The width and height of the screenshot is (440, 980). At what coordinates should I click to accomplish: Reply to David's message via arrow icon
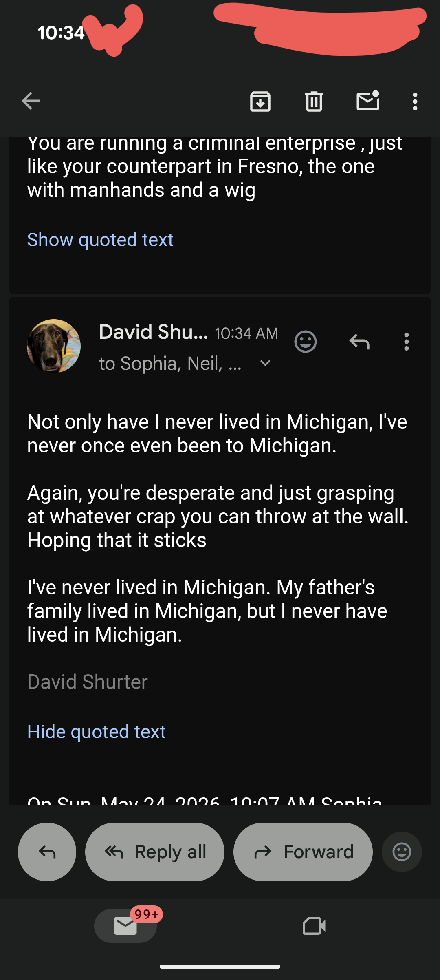click(359, 342)
